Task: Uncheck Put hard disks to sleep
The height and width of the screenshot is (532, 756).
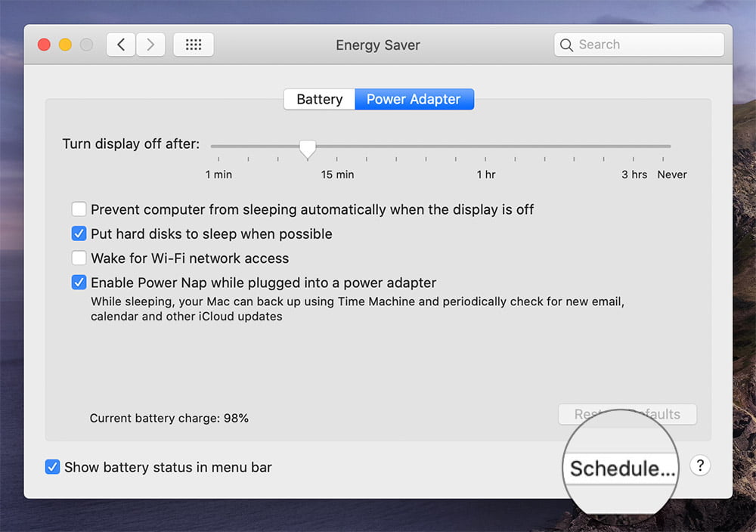Action: pyautogui.click(x=79, y=234)
